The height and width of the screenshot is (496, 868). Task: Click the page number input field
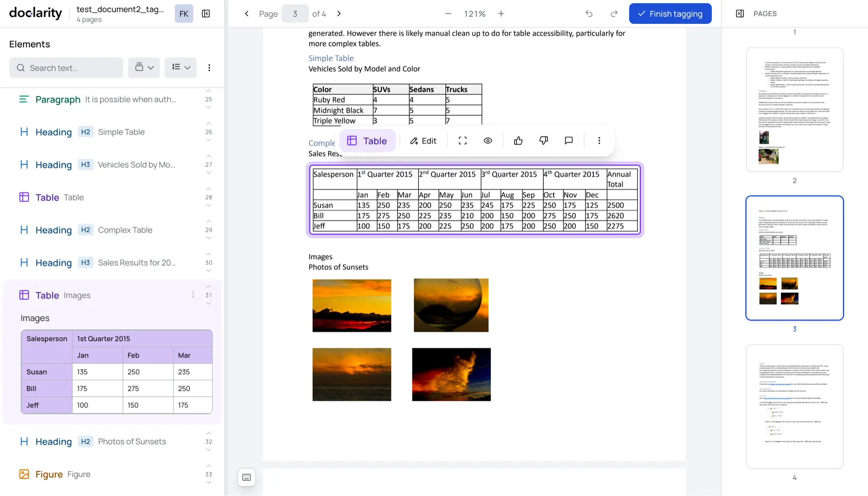click(x=295, y=13)
